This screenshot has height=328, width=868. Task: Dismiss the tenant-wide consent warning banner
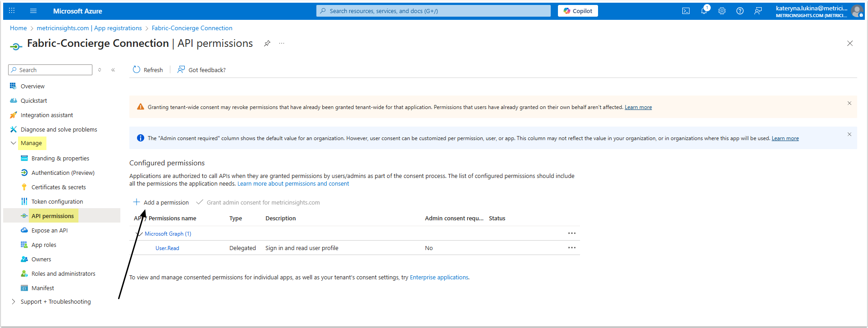(849, 103)
